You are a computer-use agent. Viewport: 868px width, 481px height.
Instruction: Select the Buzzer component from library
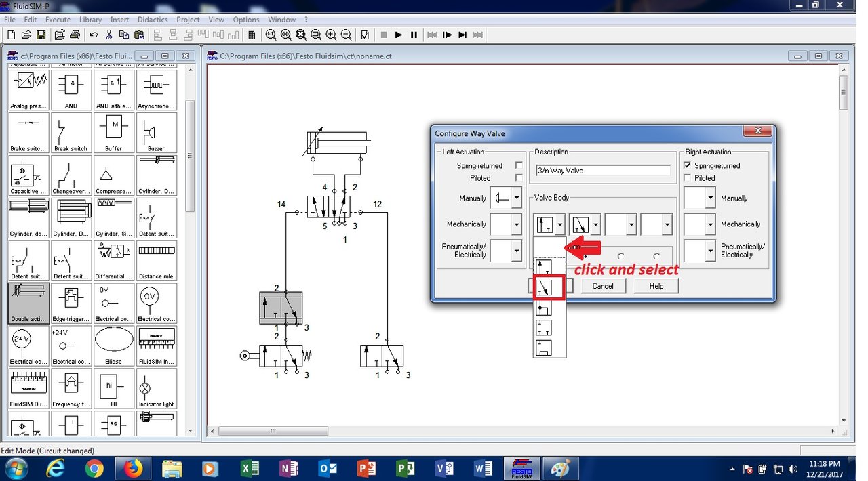(157, 132)
